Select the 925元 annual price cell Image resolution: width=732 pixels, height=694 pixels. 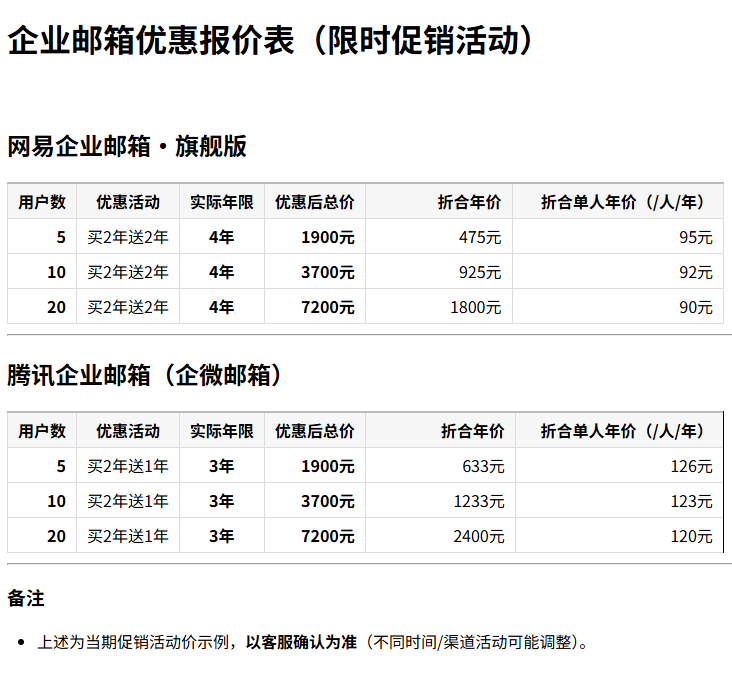[x=479, y=272]
